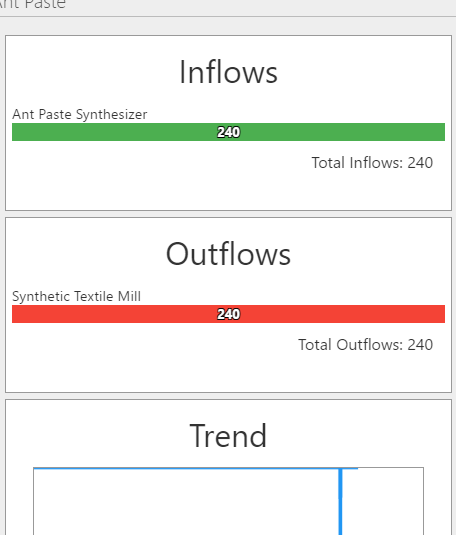Image resolution: width=456 pixels, height=535 pixels.
Task: Click the left end of the green inflow bar
Action: (15, 132)
